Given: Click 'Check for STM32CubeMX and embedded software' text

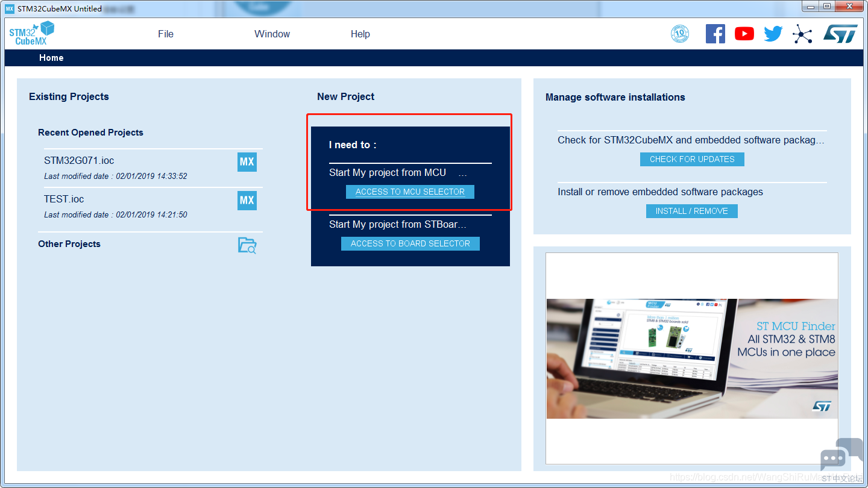Looking at the screenshot, I should (691, 140).
